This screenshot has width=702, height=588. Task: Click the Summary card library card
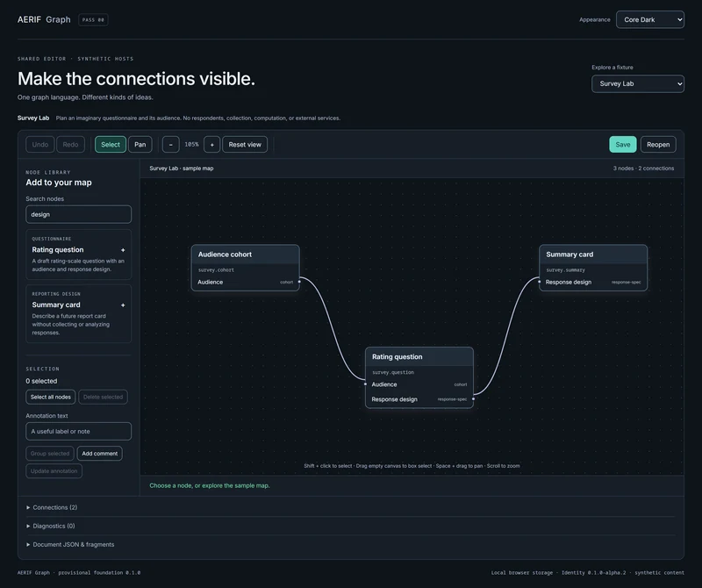point(78,314)
